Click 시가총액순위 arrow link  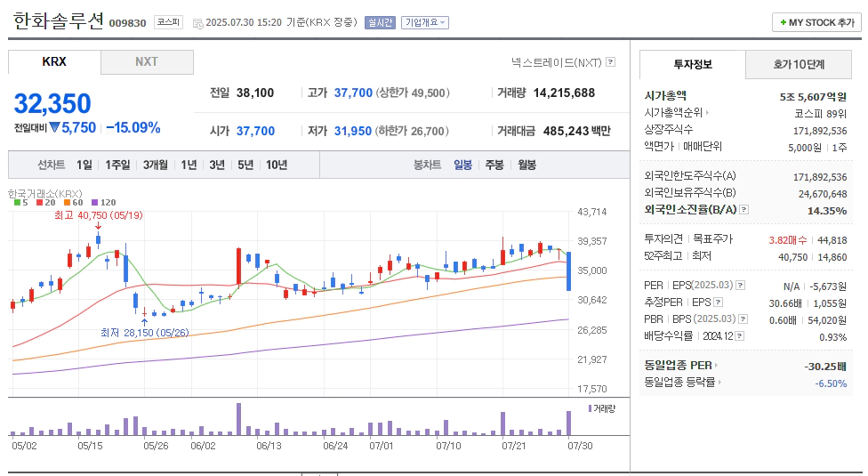coord(677,112)
